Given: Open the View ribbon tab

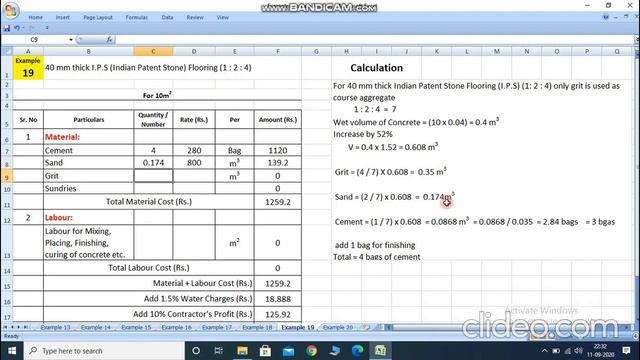Looking at the screenshot, I should click(222, 18).
